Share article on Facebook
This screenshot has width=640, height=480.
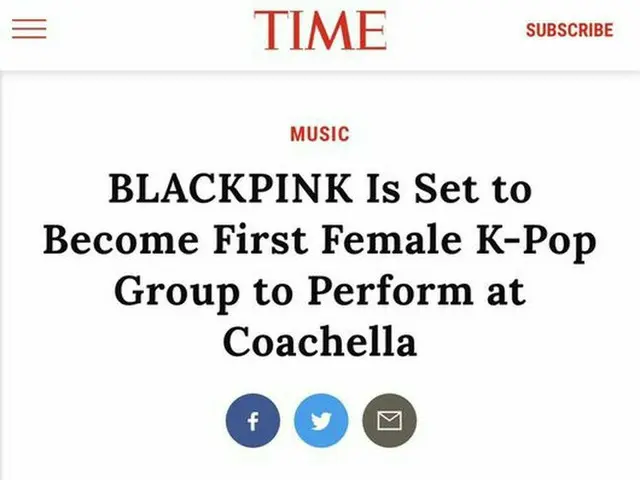(x=252, y=422)
